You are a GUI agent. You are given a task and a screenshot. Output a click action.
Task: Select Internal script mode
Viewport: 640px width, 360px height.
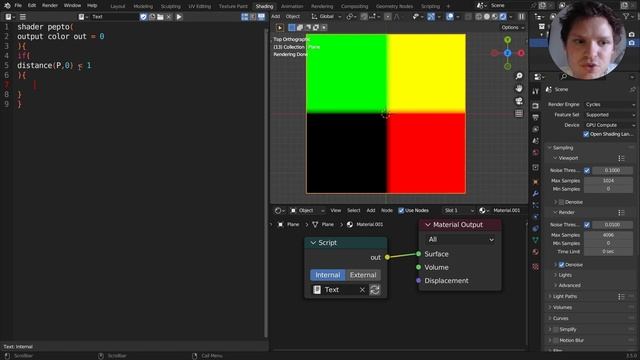click(328, 275)
